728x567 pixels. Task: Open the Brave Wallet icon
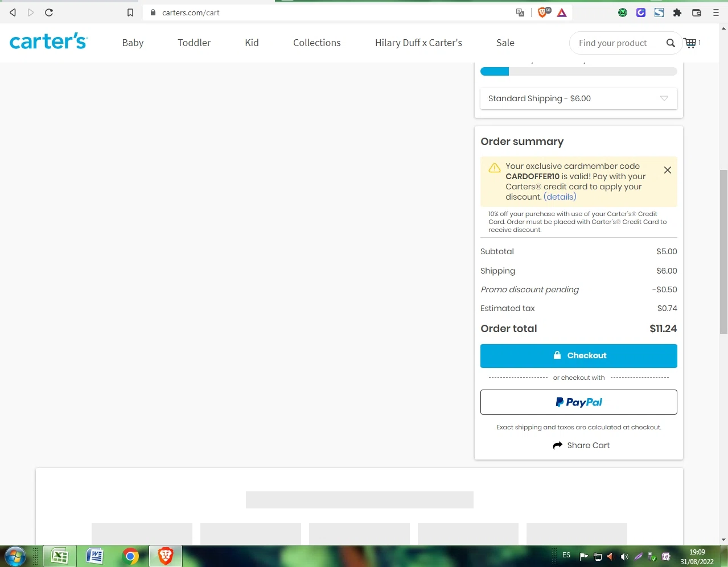pyautogui.click(x=696, y=13)
